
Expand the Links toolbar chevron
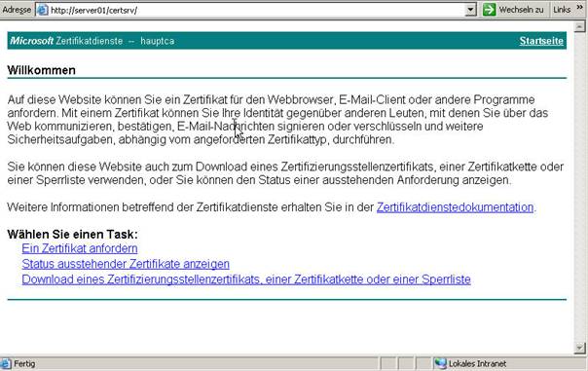(580, 8)
